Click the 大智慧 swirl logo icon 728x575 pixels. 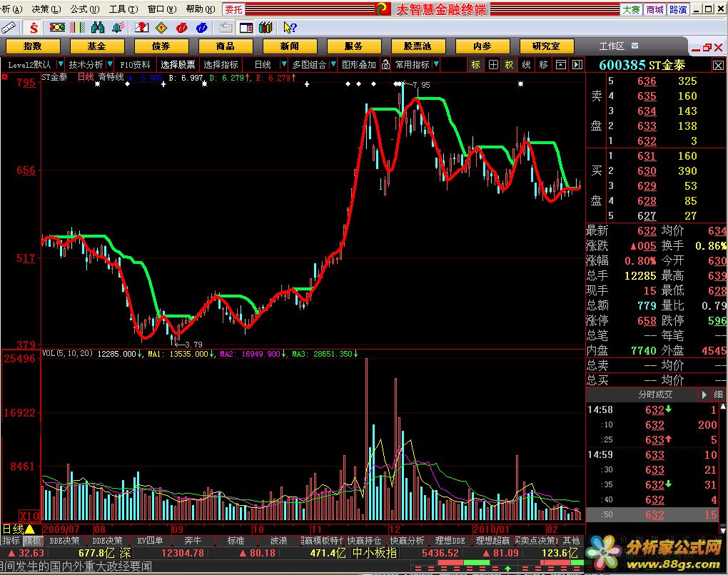pyautogui.click(x=383, y=9)
